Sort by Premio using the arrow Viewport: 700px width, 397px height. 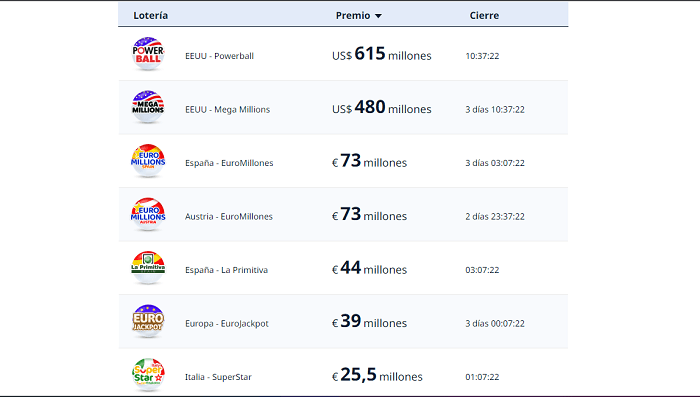(x=378, y=16)
